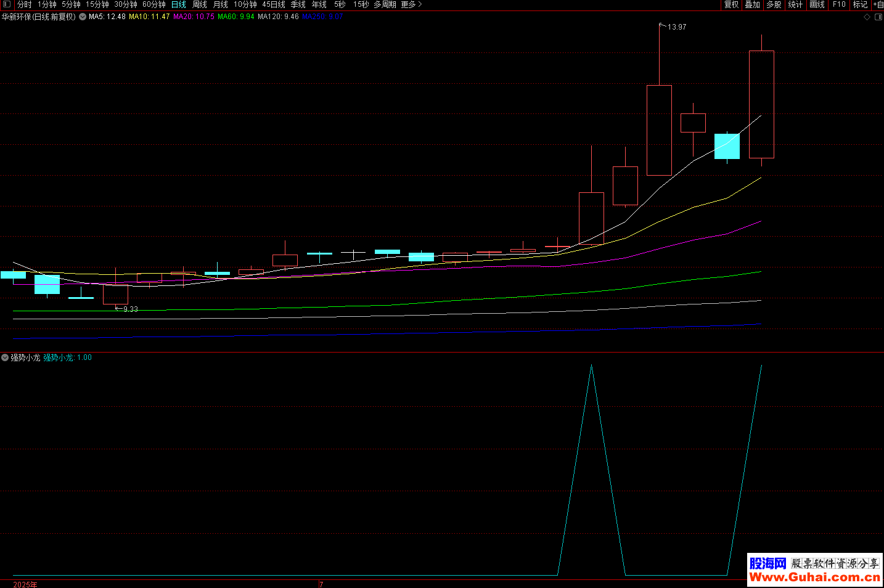
Task: Select the 5秒 period
Action: [340, 4]
